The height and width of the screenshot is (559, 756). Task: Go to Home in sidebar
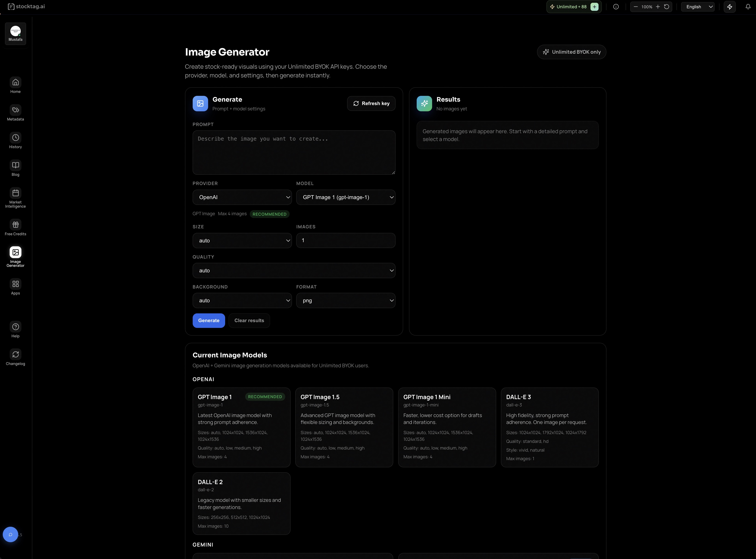pyautogui.click(x=16, y=82)
